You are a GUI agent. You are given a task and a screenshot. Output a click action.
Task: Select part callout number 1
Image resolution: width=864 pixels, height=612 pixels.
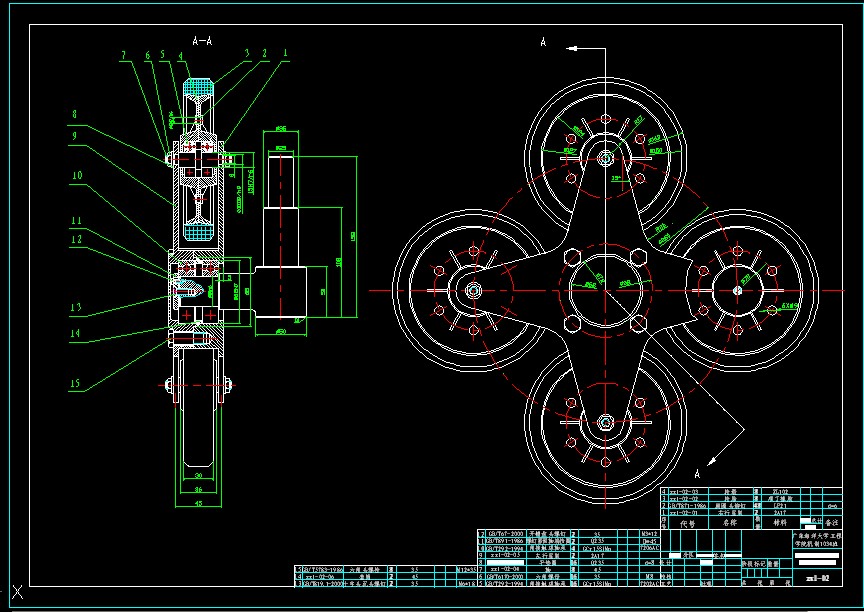coord(284,52)
